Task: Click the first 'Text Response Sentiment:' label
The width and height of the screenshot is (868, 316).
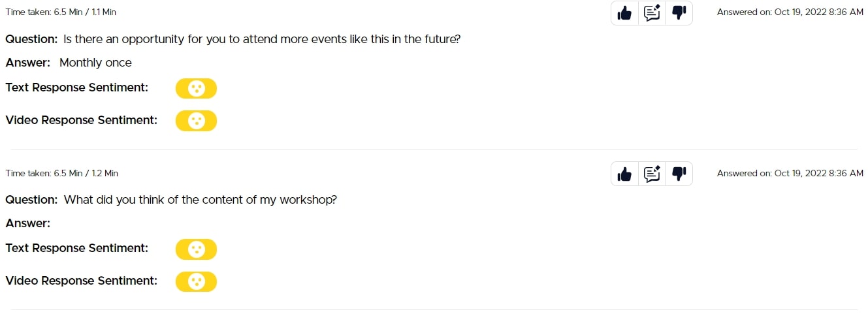Action: pyautogui.click(x=77, y=87)
